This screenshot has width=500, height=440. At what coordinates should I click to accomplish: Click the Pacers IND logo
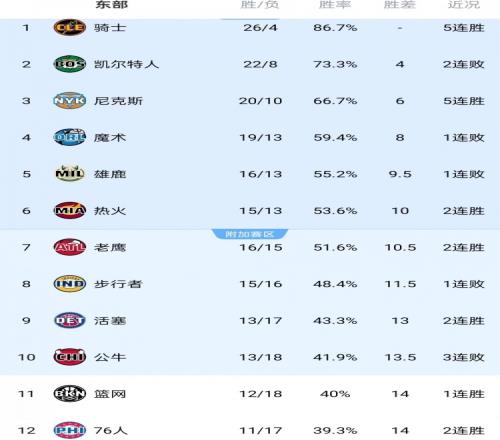coord(70,284)
